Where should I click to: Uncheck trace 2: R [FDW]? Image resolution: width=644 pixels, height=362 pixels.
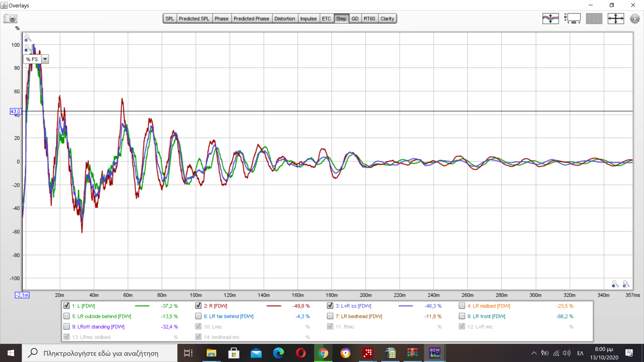[198, 306]
